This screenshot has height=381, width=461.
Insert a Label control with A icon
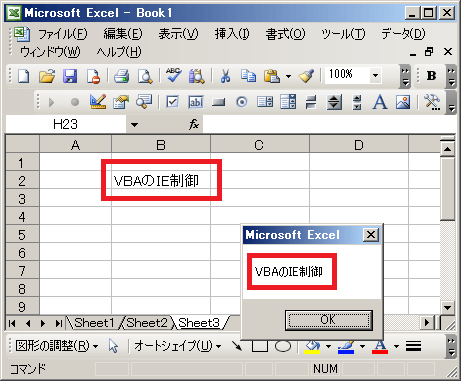coord(380,102)
